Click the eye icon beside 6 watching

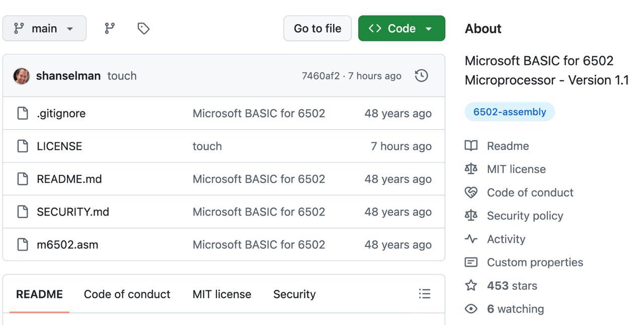[x=471, y=308]
